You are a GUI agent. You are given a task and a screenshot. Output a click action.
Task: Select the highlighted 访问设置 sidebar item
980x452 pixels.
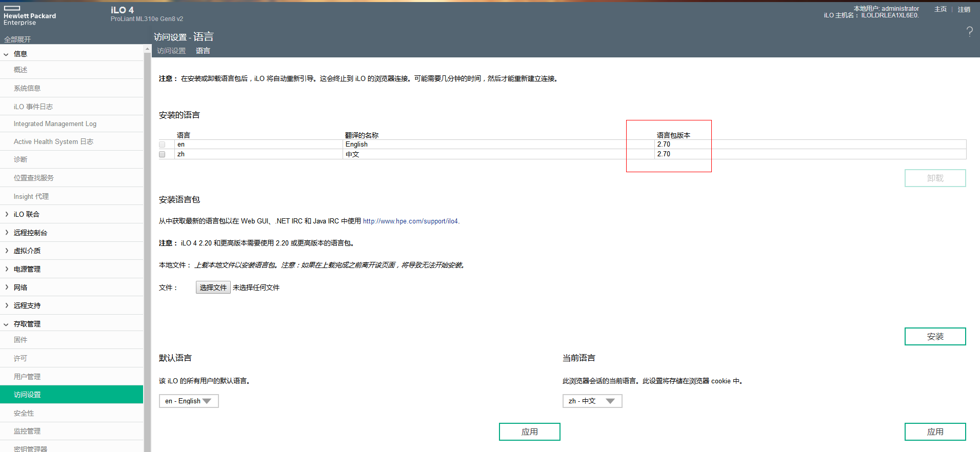pos(72,395)
